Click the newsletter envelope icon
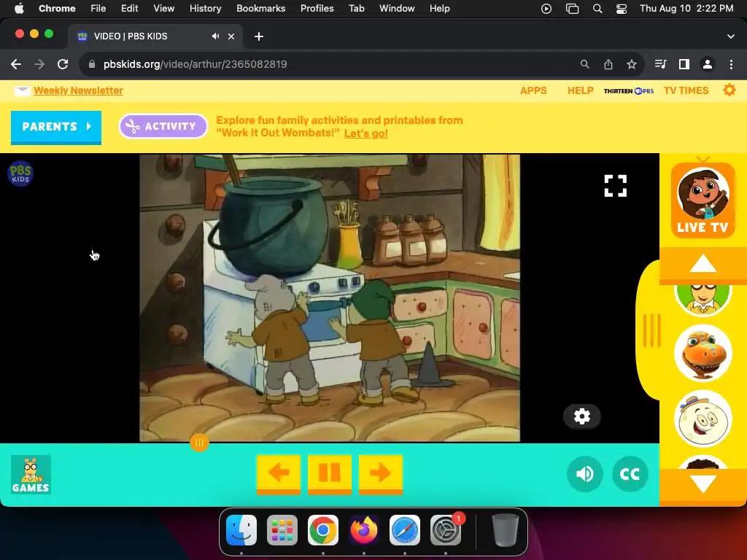Viewport: 747px width, 560px height. click(22, 90)
